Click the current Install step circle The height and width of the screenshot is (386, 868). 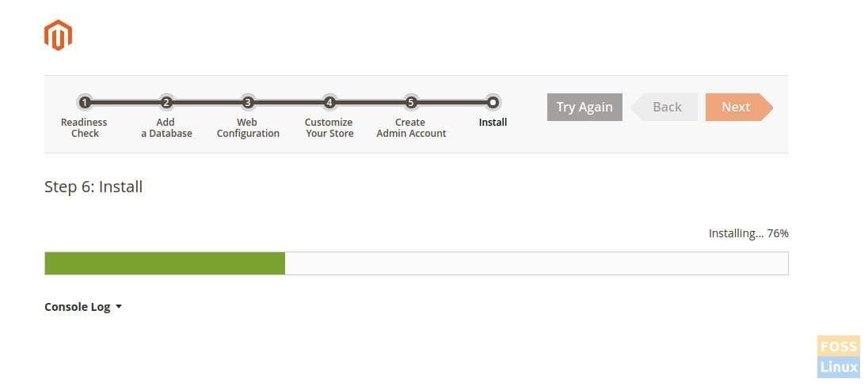click(x=493, y=102)
